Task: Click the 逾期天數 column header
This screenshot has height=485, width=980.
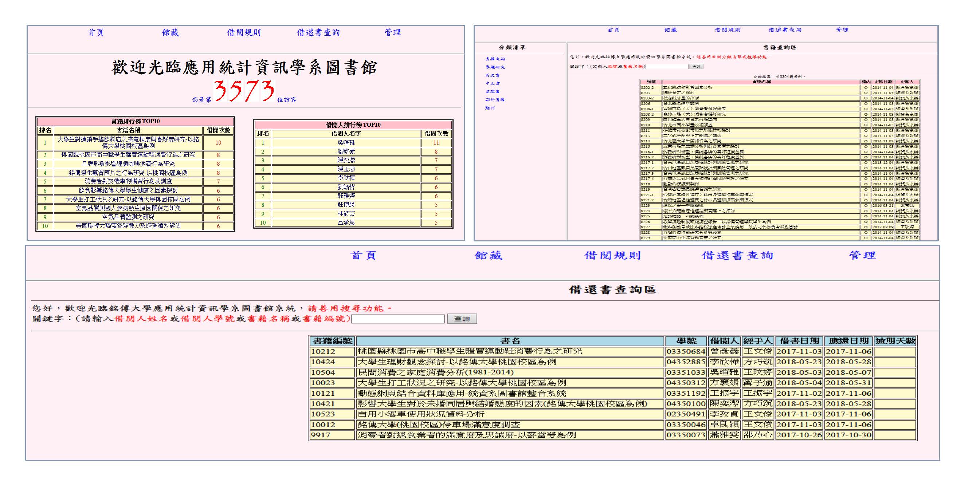Action: (x=895, y=341)
